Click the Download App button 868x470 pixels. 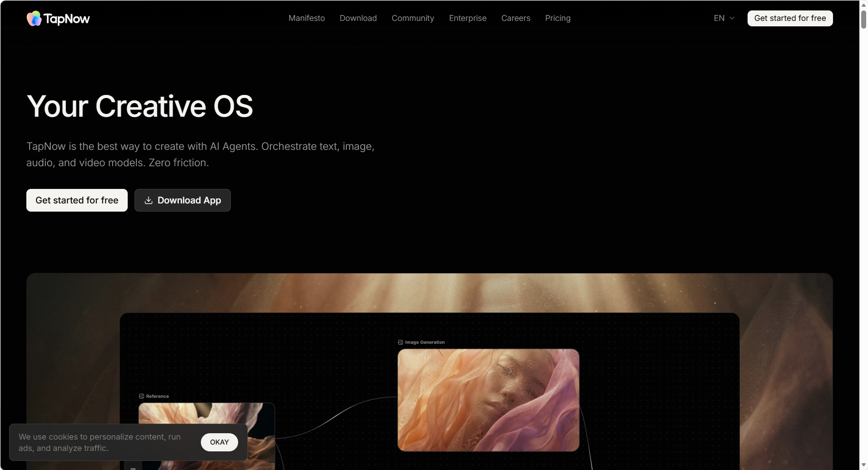[183, 200]
